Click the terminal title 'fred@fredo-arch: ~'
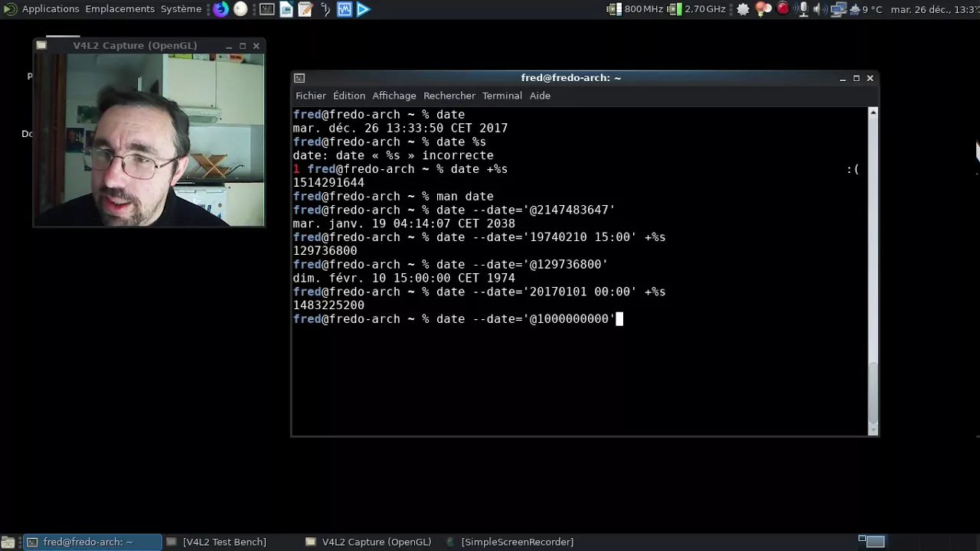Viewport: 980px width, 551px height. pos(570,78)
